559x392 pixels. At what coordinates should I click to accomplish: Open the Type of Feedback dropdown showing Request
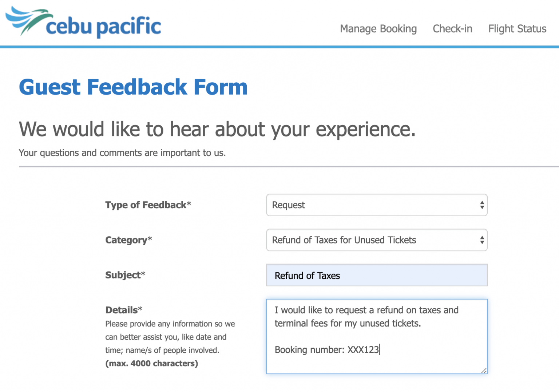click(x=371, y=205)
